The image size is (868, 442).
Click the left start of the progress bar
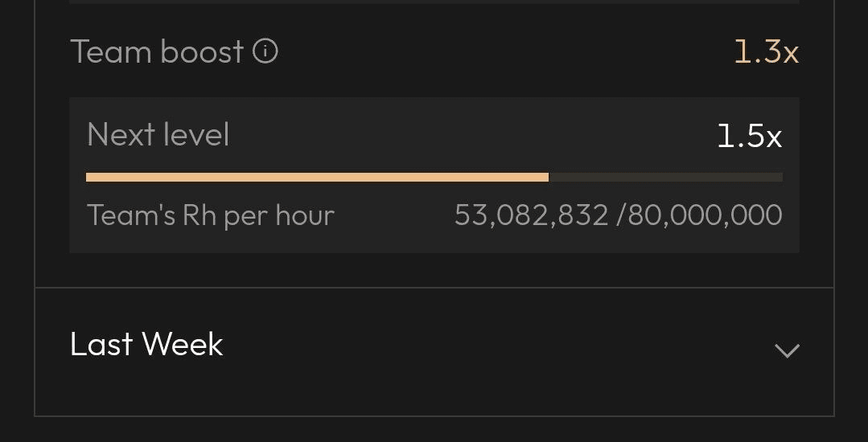coord(91,178)
